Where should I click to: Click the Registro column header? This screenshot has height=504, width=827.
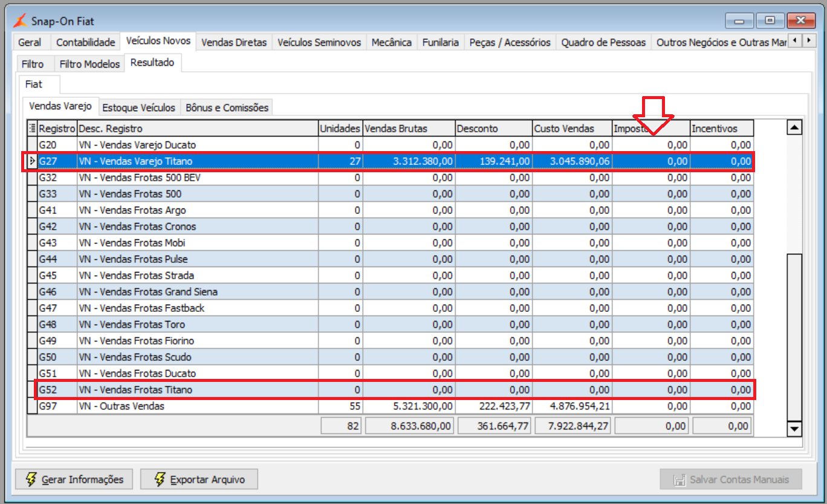tap(57, 129)
